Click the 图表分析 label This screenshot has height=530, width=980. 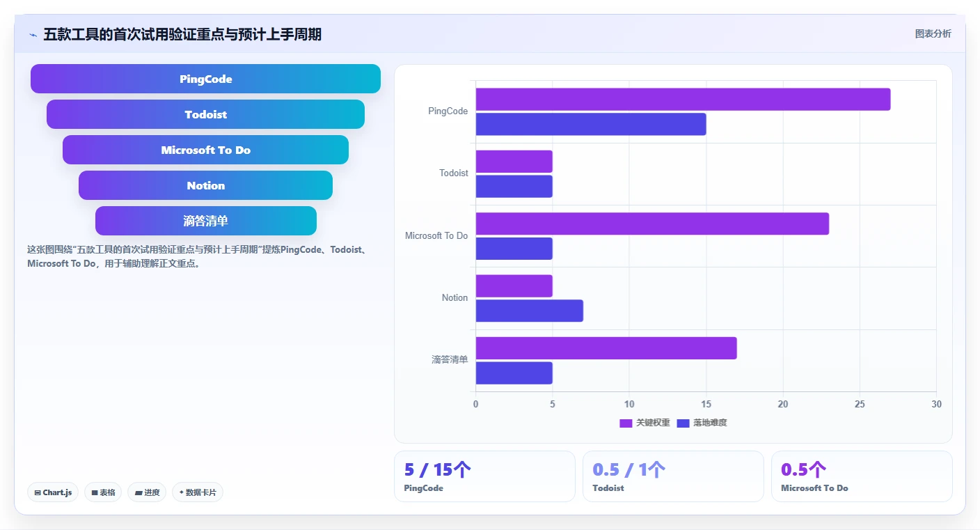(933, 33)
